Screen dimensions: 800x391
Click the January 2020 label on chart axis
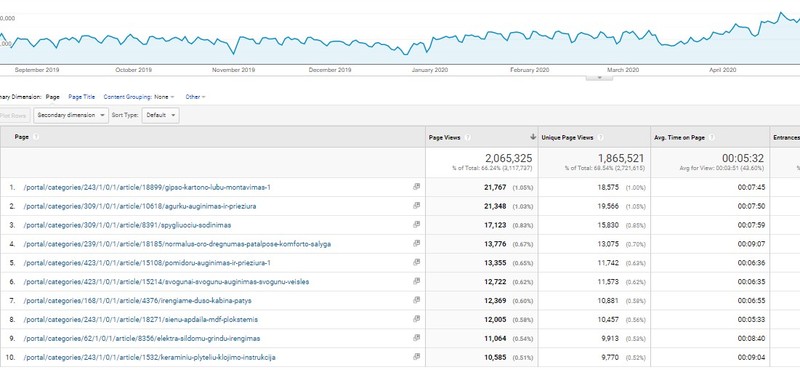point(430,70)
